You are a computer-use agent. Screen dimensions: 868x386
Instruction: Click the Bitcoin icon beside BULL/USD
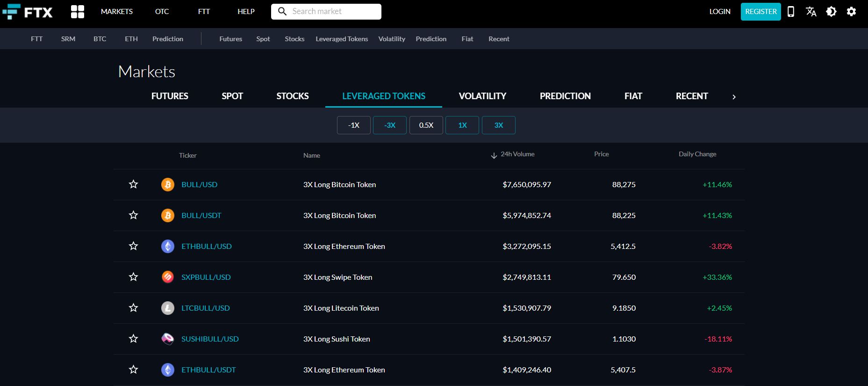coord(167,184)
